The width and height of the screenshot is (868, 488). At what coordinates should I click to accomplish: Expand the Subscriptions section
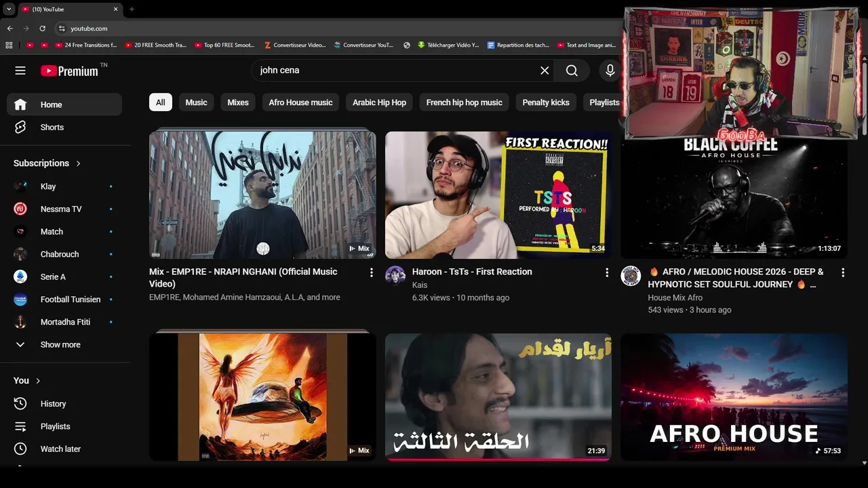(x=47, y=163)
